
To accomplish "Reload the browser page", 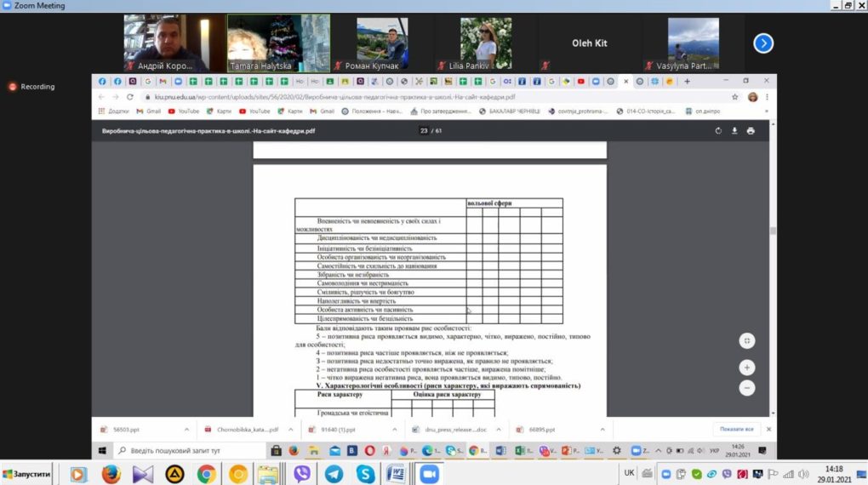I will pyautogui.click(x=129, y=97).
